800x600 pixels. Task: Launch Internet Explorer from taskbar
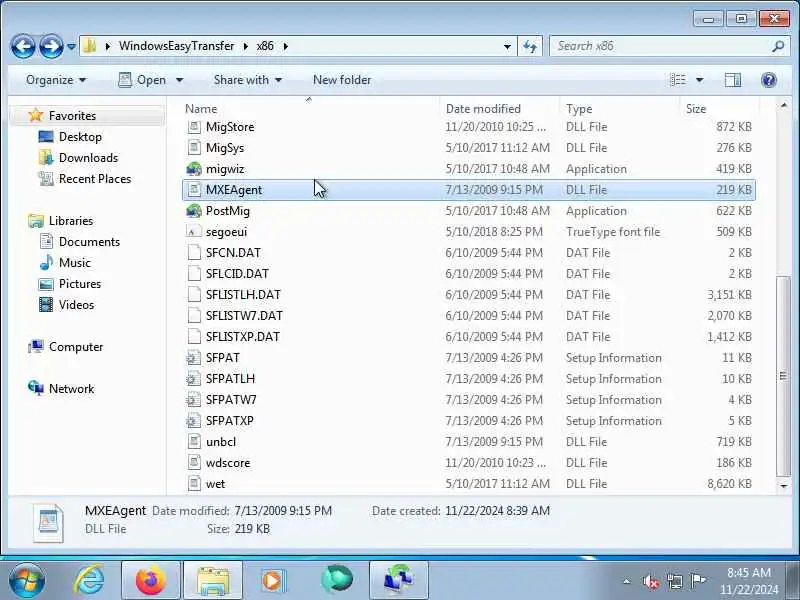pos(89,580)
